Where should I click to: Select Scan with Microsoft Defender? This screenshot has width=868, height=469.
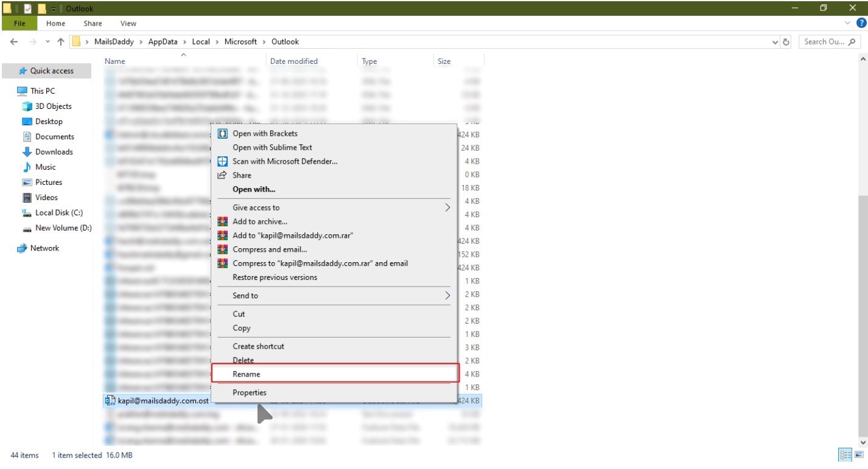334,161
